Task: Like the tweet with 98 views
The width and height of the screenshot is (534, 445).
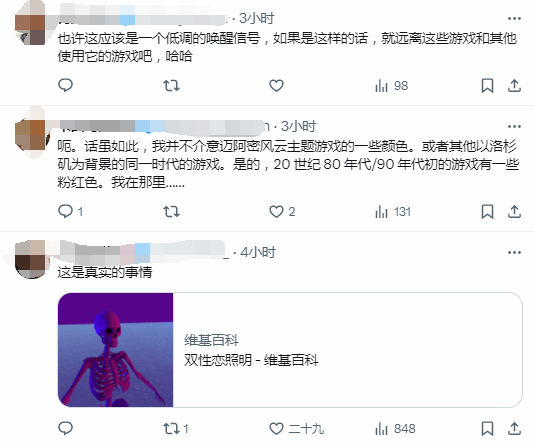Action: click(x=276, y=85)
